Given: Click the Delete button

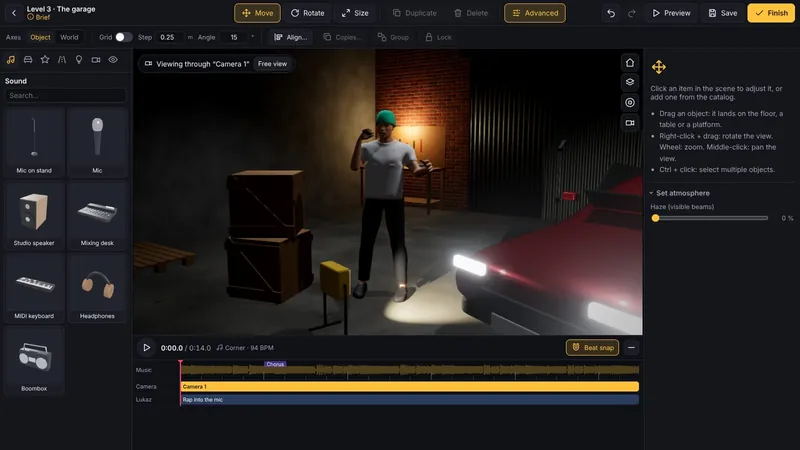Looking at the screenshot, I should (471, 13).
